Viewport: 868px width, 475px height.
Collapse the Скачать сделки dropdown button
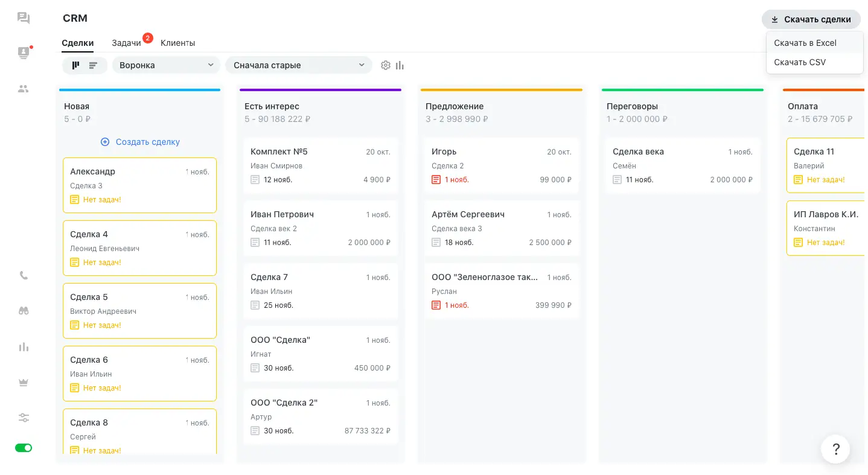811,19
